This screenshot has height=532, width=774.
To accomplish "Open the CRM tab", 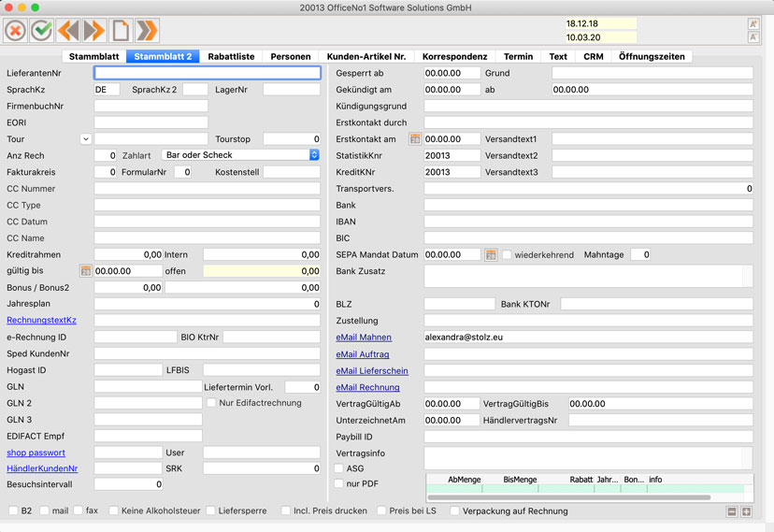I will click(x=594, y=56).
